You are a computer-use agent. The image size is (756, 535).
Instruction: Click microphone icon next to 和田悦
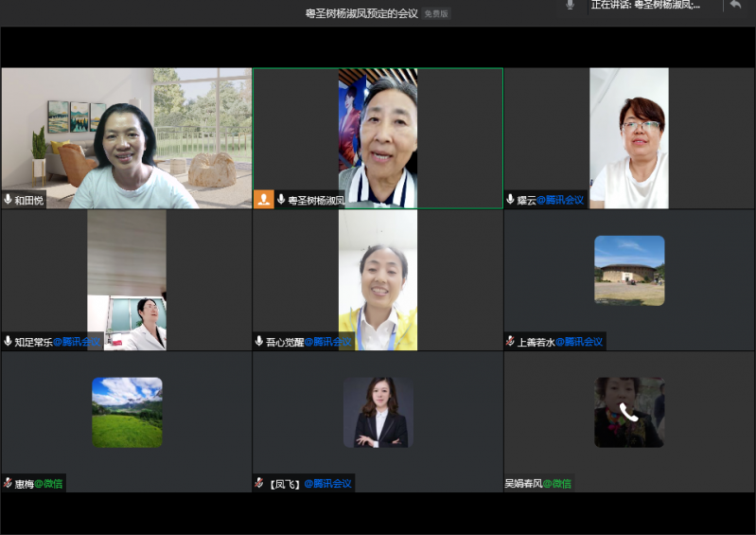[x=9, y=200]
